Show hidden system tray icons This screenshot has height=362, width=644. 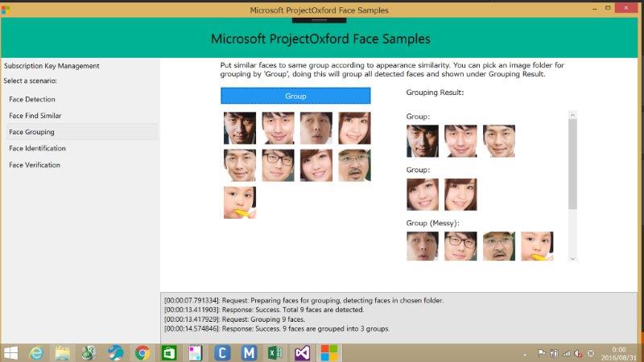point(526,353)
